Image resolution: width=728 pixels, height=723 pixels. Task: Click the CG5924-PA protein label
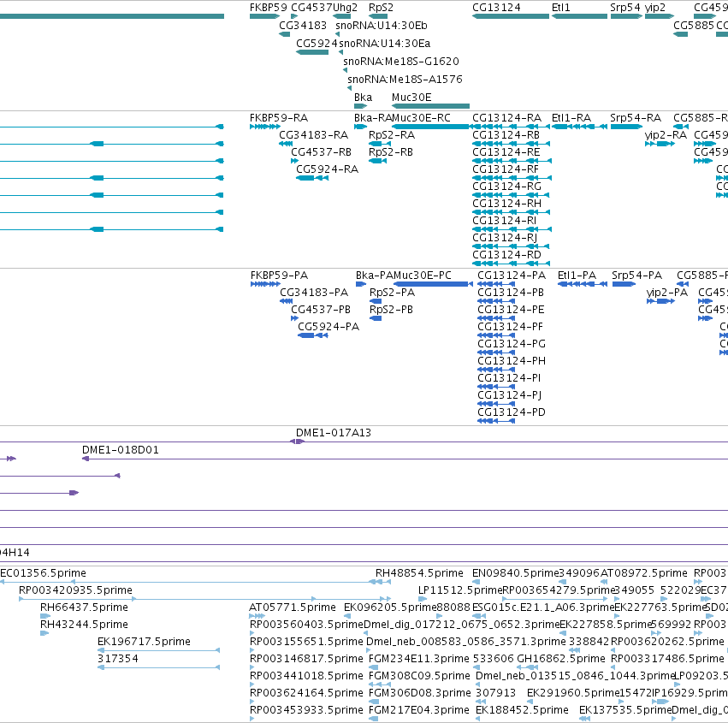(x=328, y=327)
